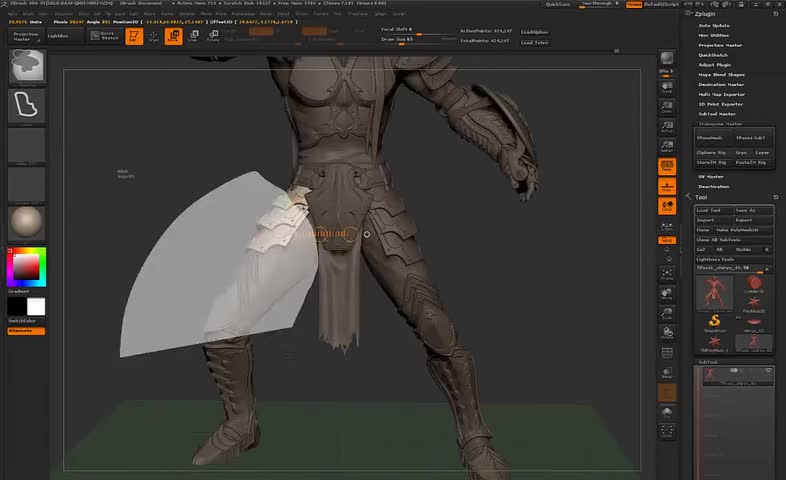
Task: Expand the SubTool Master section
Action: (x=717, y=114)
